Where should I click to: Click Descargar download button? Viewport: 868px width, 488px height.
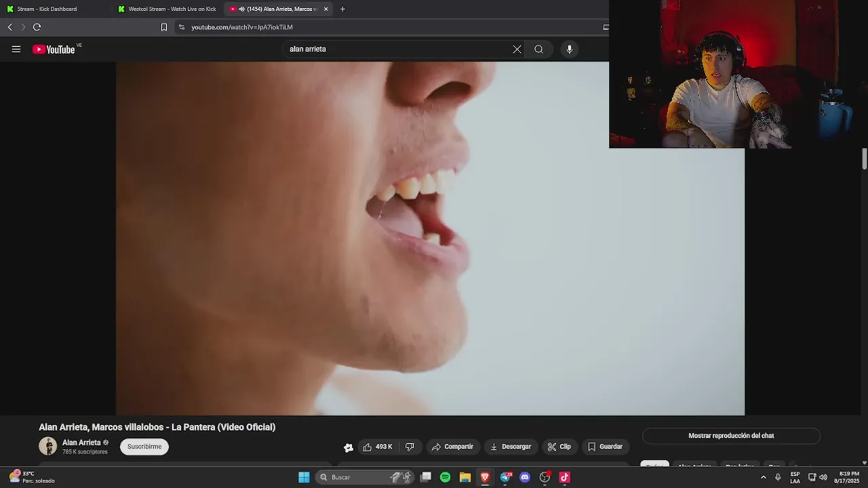[511, 447]
